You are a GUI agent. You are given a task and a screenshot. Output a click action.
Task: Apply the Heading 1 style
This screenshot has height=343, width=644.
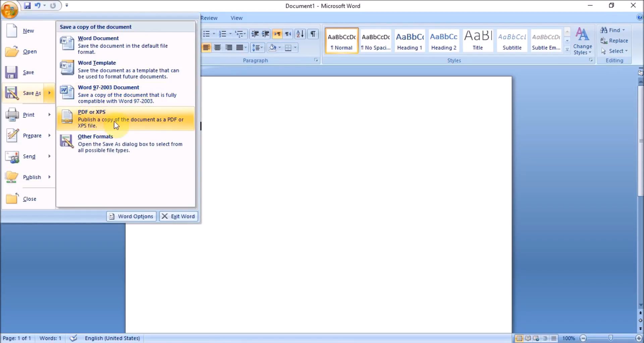pos(410,41)
